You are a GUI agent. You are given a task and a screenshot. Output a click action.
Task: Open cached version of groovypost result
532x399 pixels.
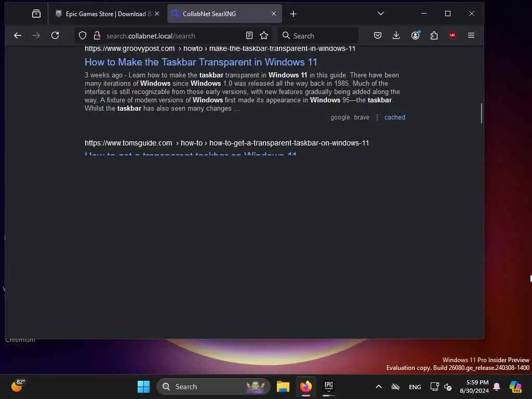(x=395, y=117)
